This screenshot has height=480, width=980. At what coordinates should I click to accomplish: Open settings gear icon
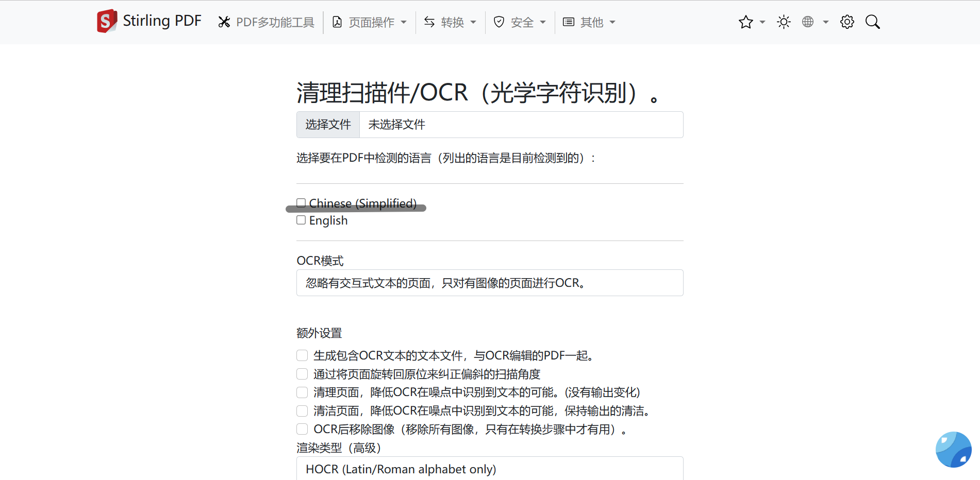[847, 22]
